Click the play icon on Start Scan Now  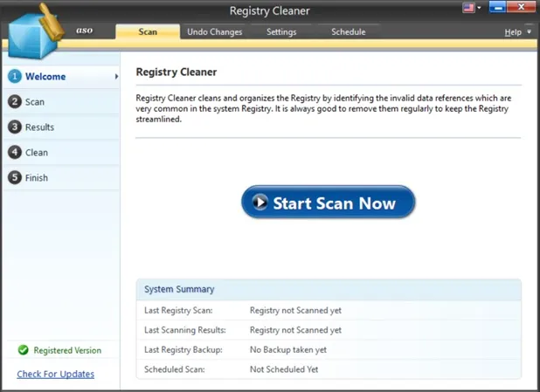pyautogui.click(x=260, y=202)
